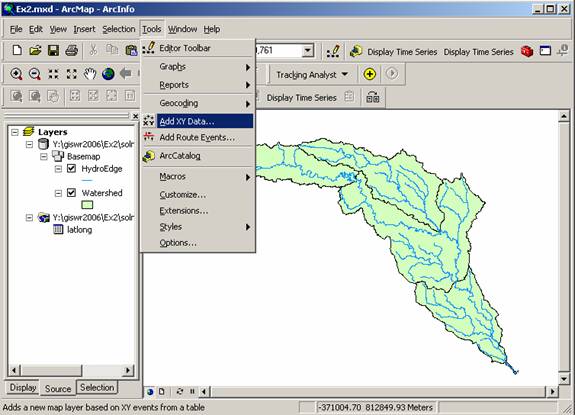Click the HydroEdge blue line symbol
Image resolution: width=575 pixels, height=415 pixels.
[x=87, y=181]
